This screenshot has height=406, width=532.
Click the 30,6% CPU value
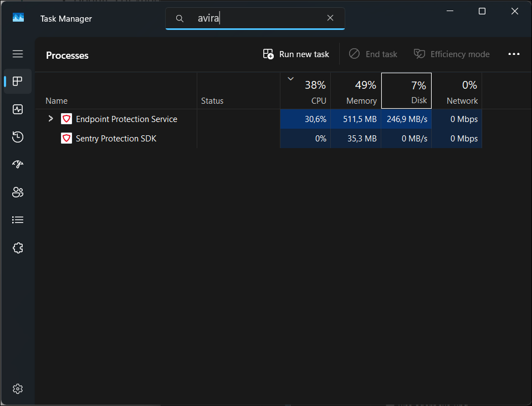(315, 119)
